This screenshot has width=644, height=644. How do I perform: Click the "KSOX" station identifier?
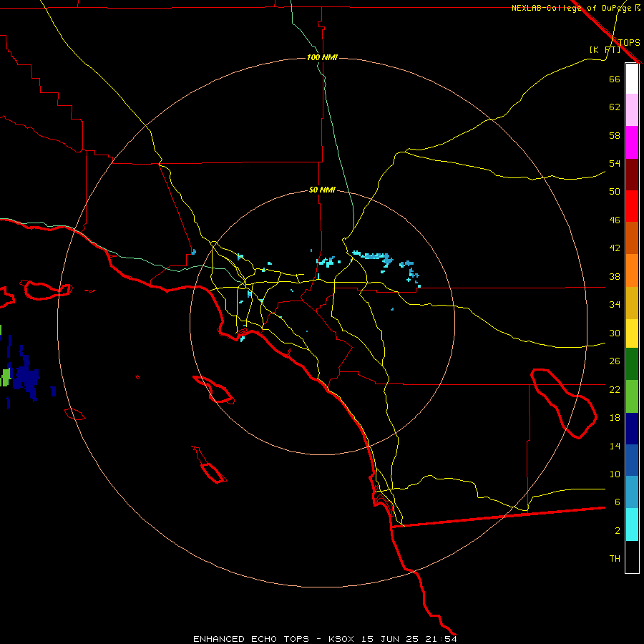[341, 639]
